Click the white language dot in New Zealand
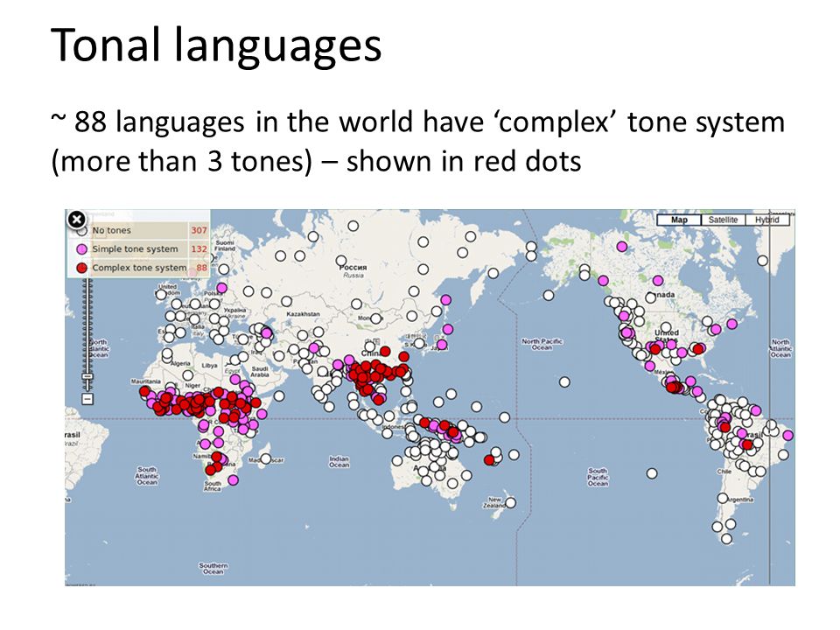Image resolution: width=840 pixels, height=630 pixels. pyautogui.click(x=510, y=502)
